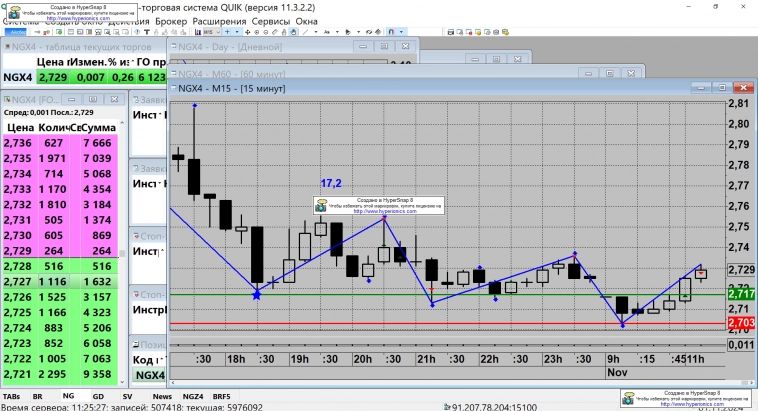758x411 pixels.
Task: Click the NGX4 Day chart window icon
Action: [x=172, y=47]
